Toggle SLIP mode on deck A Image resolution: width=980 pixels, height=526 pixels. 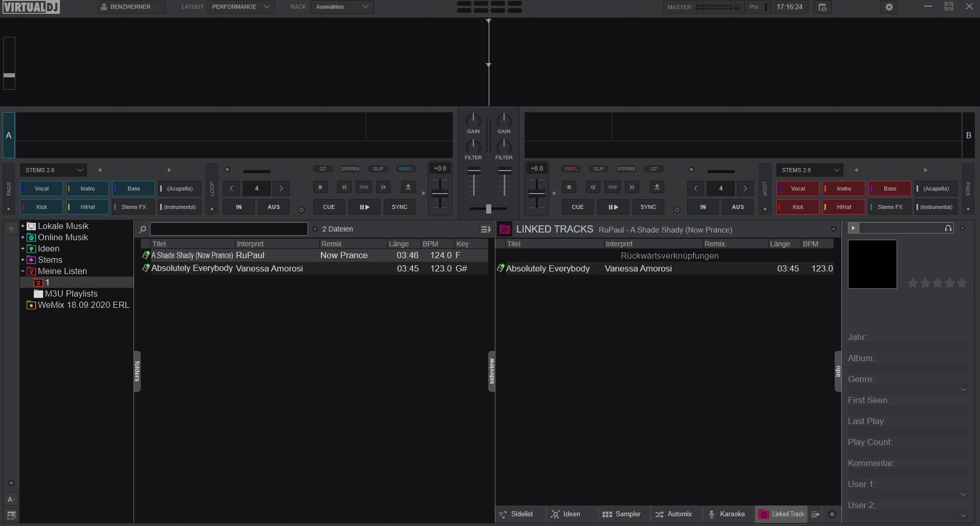coord(378,169)
